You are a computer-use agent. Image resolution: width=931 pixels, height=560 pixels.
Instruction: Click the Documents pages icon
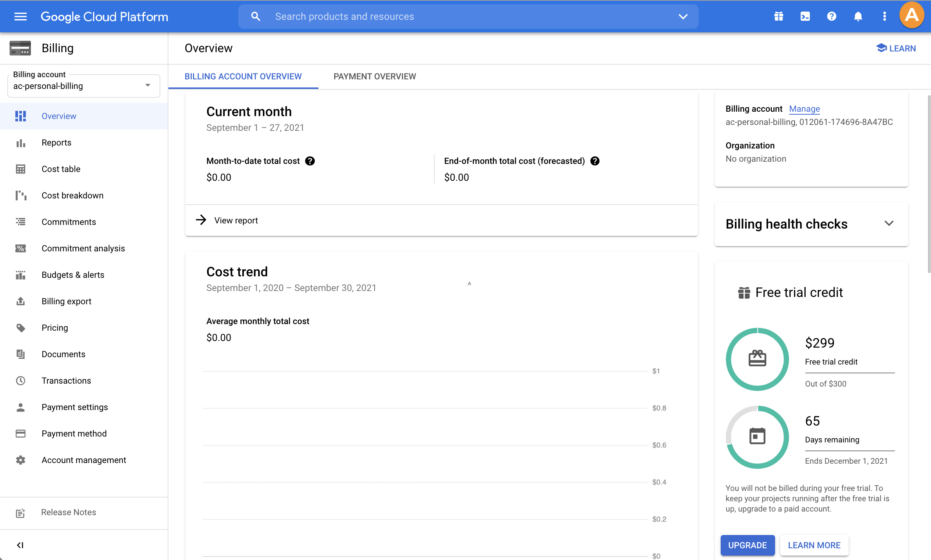click(20, 354)
